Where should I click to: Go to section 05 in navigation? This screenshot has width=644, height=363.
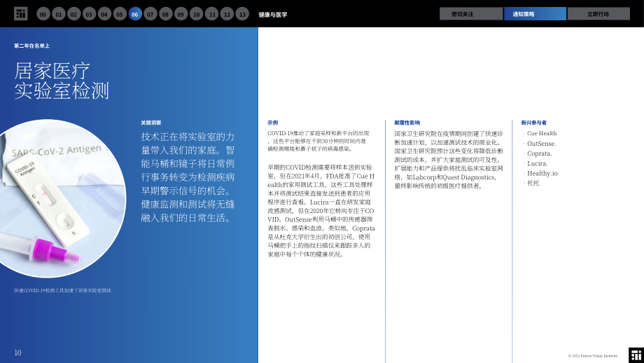pos(120,14)
